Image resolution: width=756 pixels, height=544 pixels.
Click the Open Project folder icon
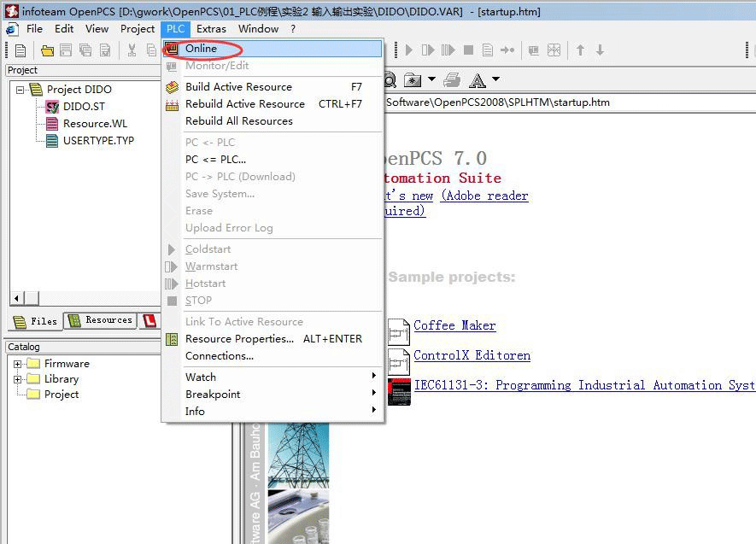pos(48,51)
